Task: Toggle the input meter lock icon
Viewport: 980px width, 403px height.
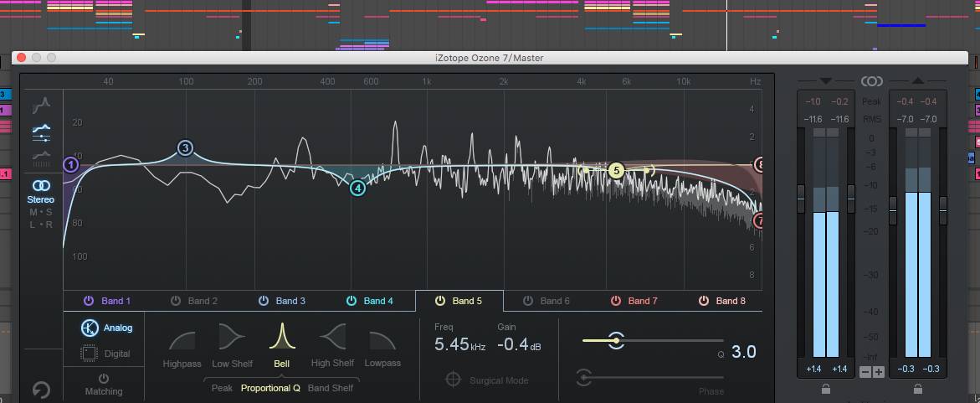Action: pos(826,389)
